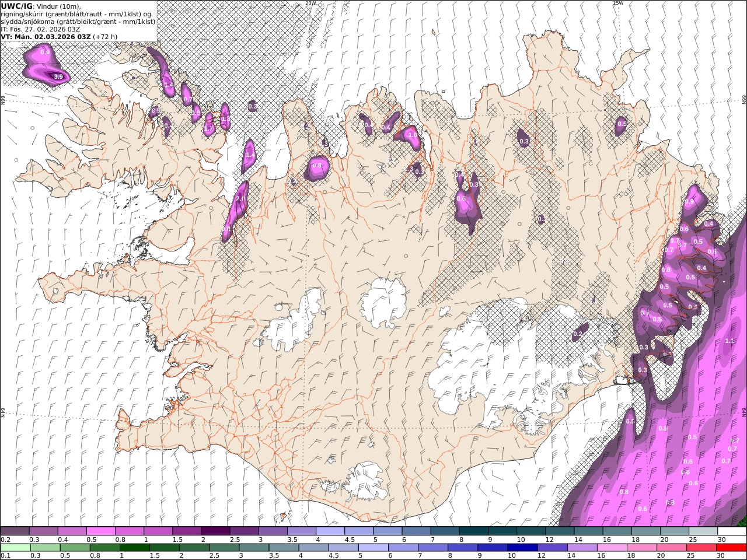Click the "slydda/snjókoma (grátt/bleikt/grænt" description line
Viewport: 747px width, 560px height.
(x=78, y=22)
